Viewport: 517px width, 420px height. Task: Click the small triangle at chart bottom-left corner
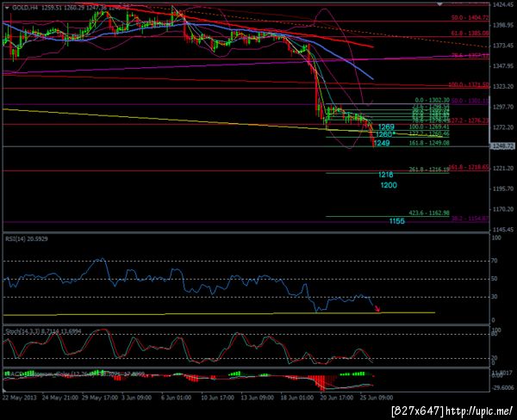pos(4,391)
